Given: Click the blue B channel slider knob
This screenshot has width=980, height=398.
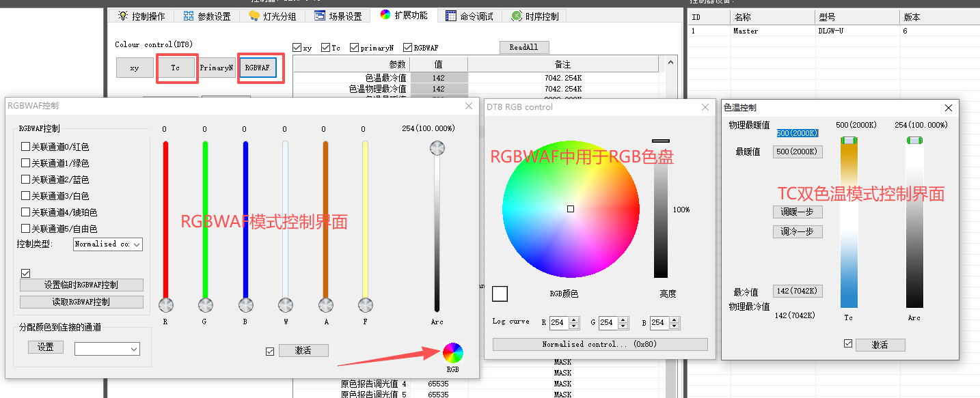Looking at the screenshot, I should [x=245, y=304].
